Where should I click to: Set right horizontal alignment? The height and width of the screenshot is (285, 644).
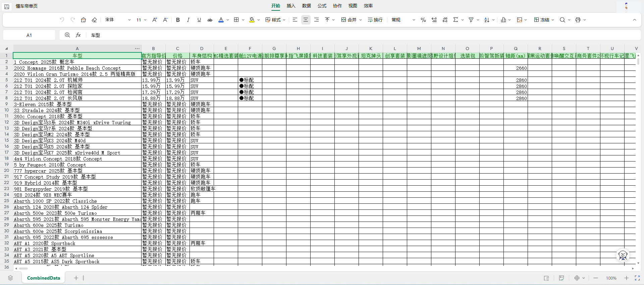click(x=316, y=20)
